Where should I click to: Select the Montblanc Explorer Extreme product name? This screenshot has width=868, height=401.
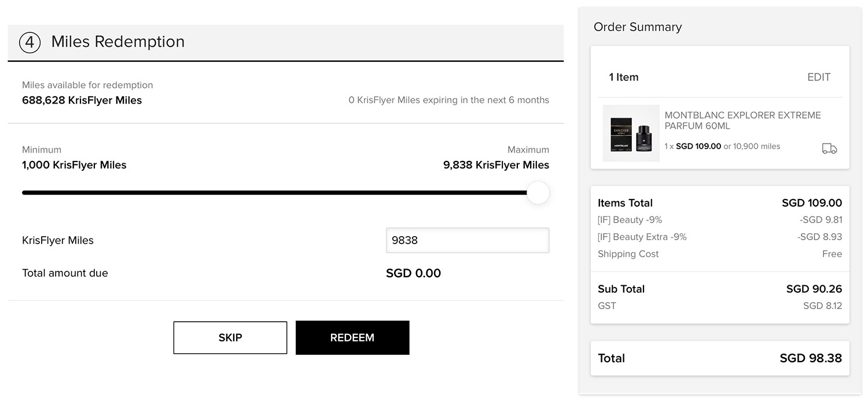point(742,120)
